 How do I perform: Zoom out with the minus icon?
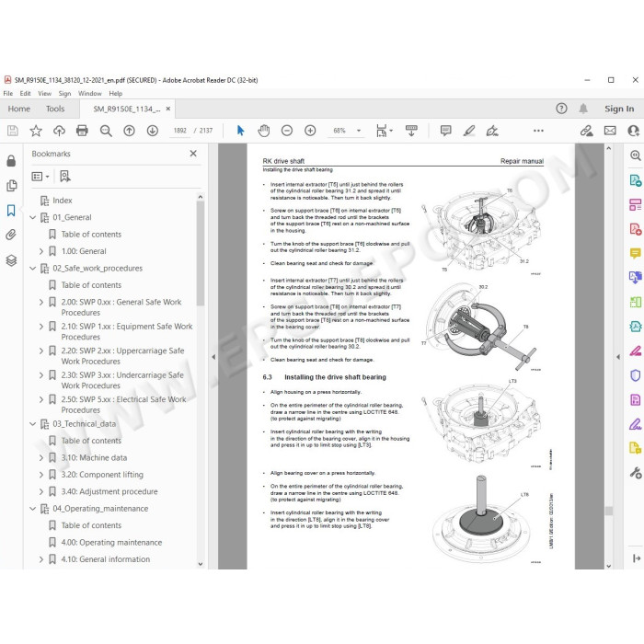tap(287, 131)
